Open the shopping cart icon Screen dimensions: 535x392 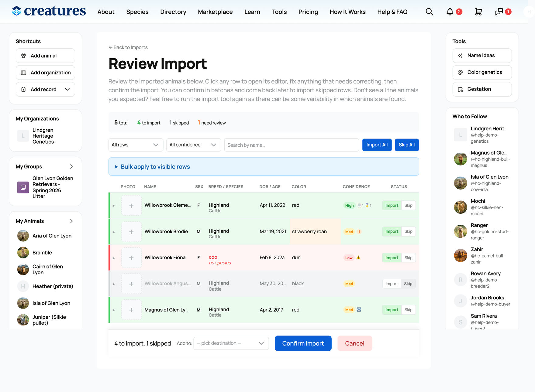[478, 12]
